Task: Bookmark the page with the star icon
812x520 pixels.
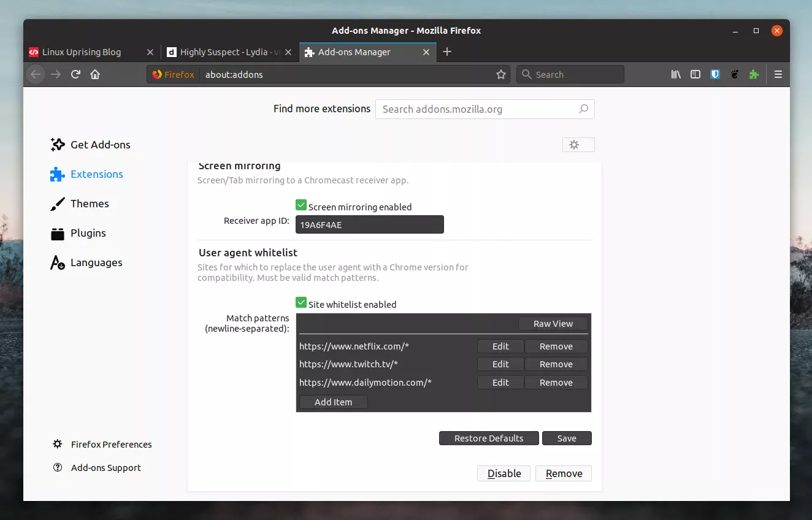Action: [501, 74]
